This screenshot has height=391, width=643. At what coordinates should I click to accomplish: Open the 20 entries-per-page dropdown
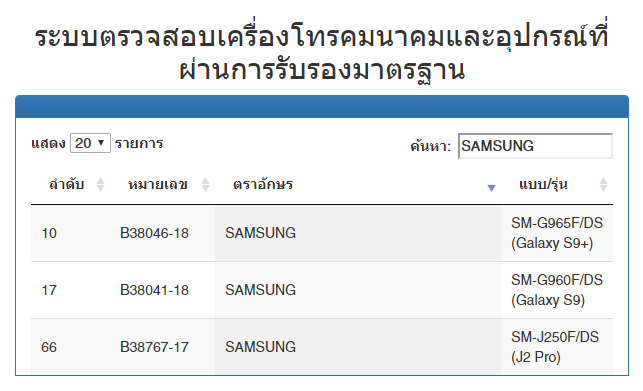click(x=90, y=143)
